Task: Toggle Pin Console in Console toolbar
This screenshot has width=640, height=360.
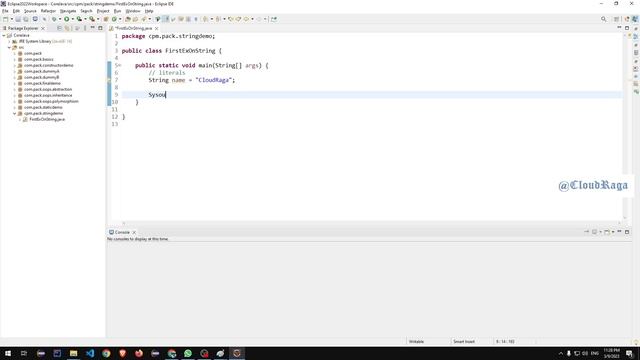Action: pos(587,232)
